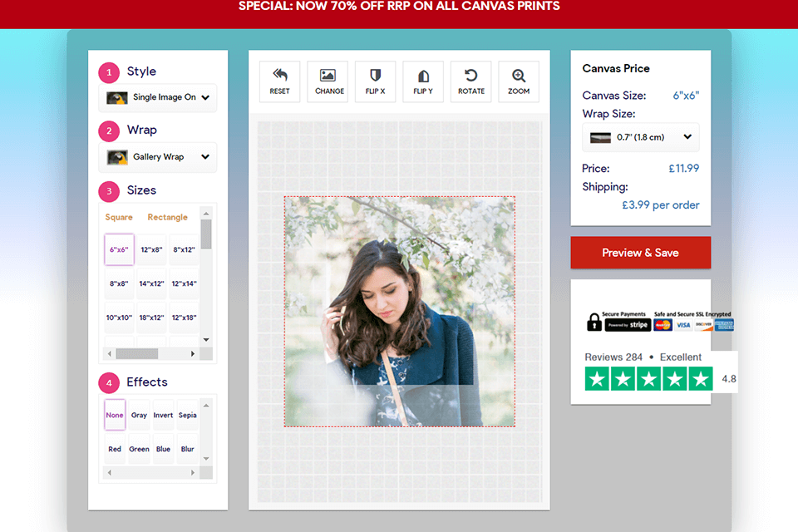The image size is (798, 532).
Task: Apply the Gray effect
Action: (139, 415)
